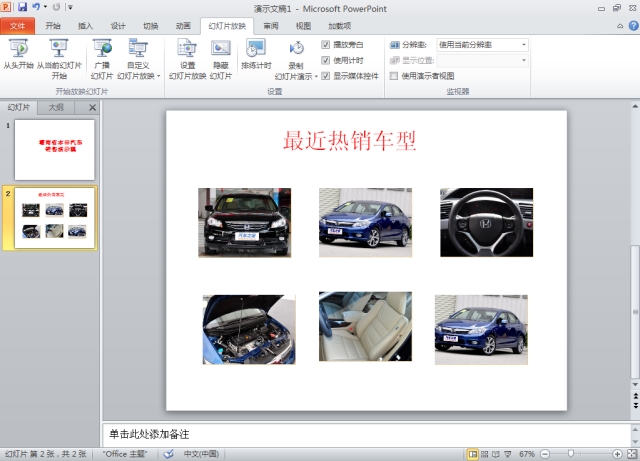
Task: Switch to slide sorter view in status bar
Action: (486, 454)
